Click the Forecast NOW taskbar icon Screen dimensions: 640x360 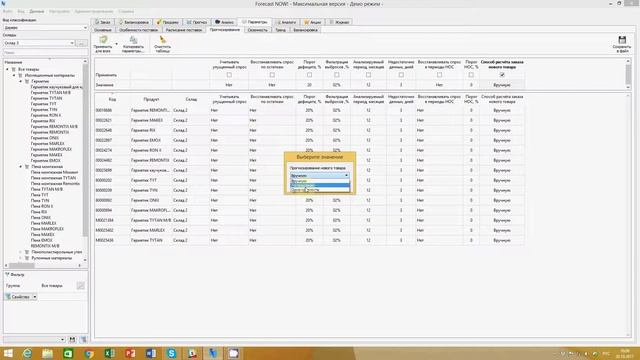coord(213,353)
